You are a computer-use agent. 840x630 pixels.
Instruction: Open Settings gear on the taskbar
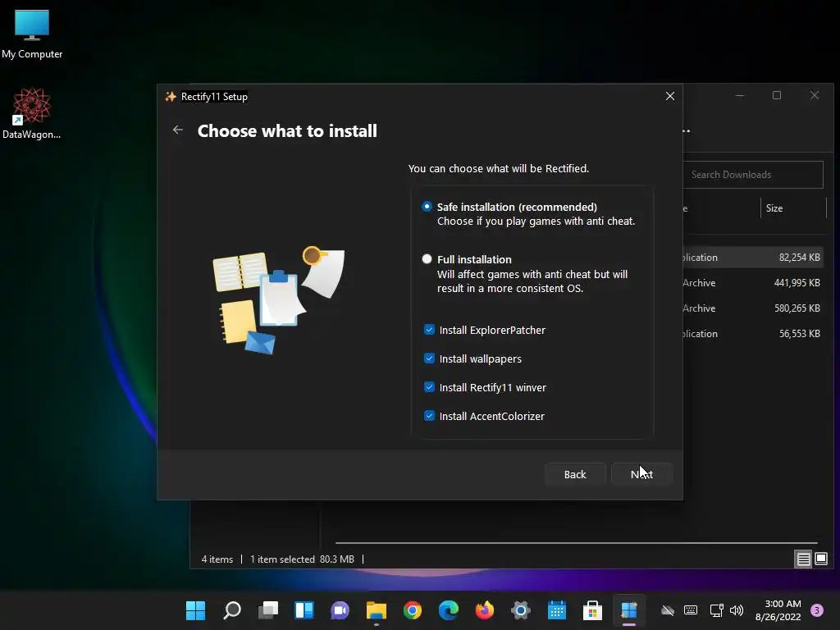520,610
